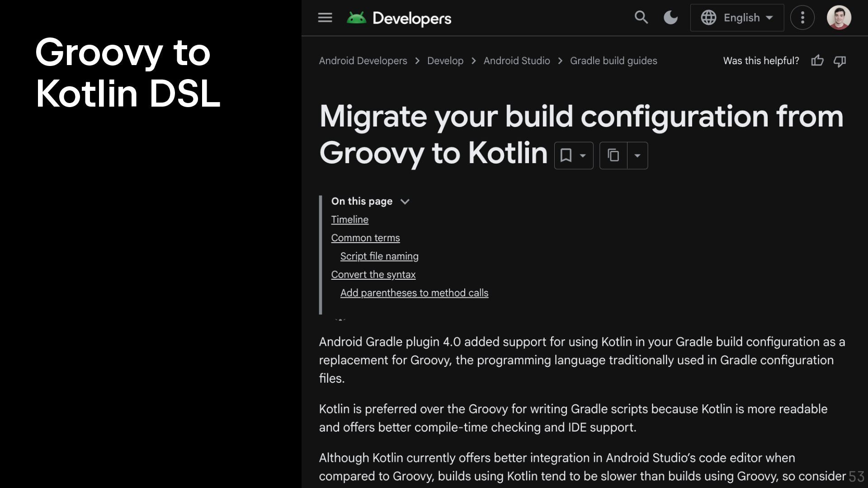Click the thumbs down not helpful icon
The width and height of the screenshot is (868, 488).
pos(840,61)
